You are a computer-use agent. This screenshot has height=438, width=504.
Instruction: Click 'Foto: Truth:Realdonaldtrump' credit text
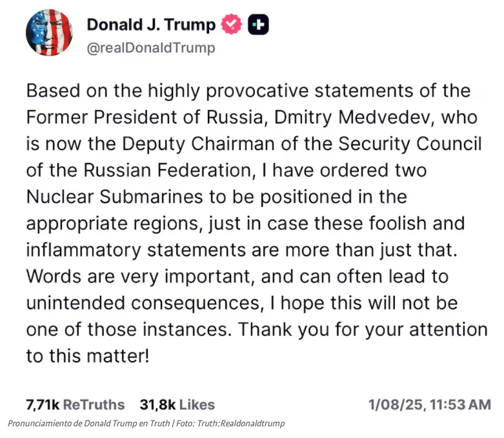coord(230,423)
